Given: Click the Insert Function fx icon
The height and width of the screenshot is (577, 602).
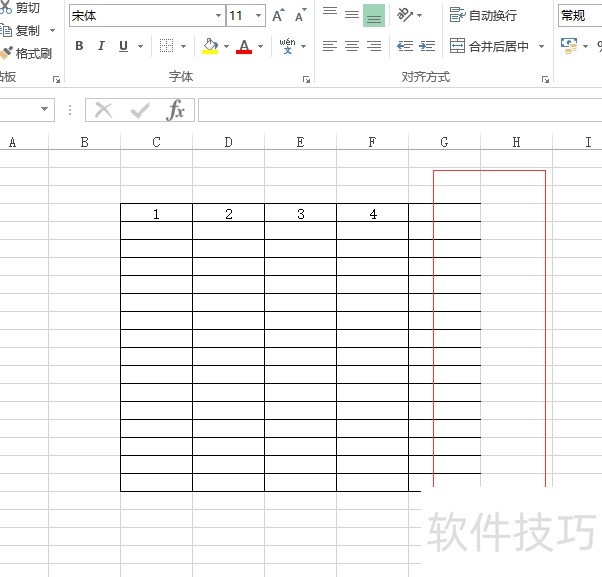Looking at the screenshot, I should coord(175,110).
